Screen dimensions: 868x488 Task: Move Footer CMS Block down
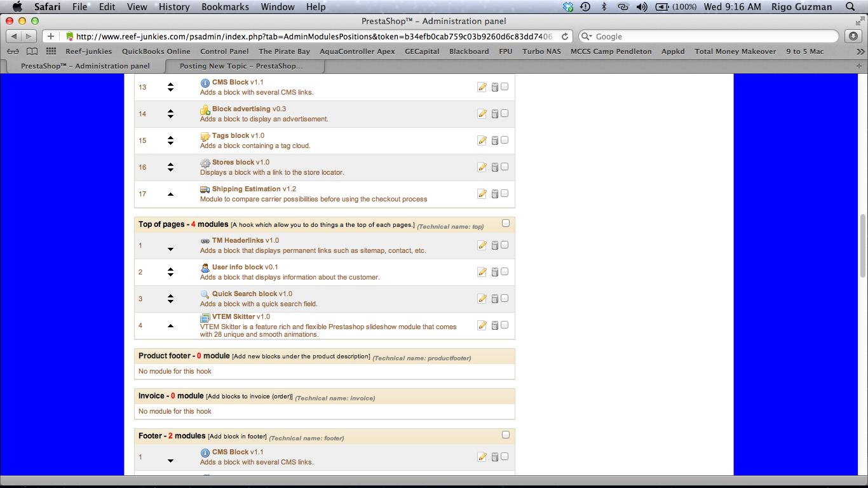pyautogui.click(x=170, y=461)
